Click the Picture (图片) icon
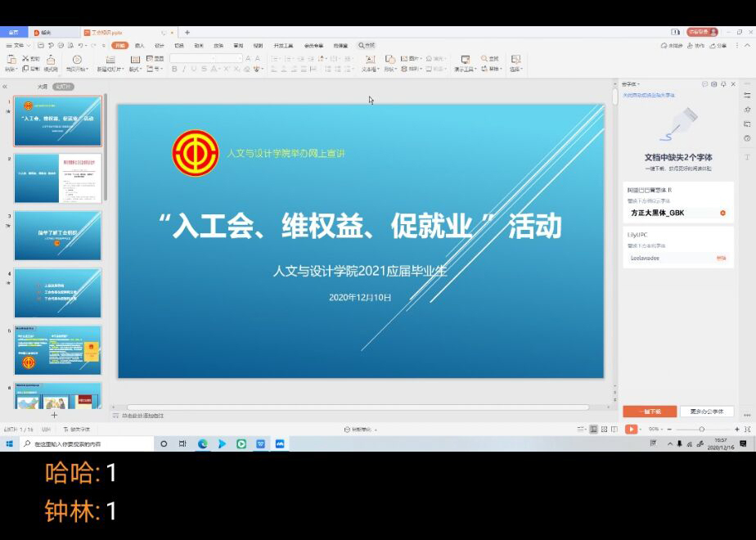Viewport: 756px width, 540px height. [404, 59]
